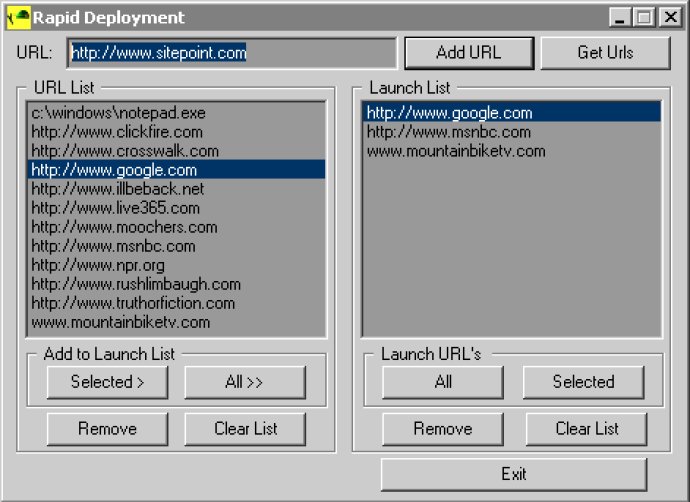Select http://www.rushlimbaugh.com in URL List
This screenshot has width=690, height=502.
(x=176, y=284)
